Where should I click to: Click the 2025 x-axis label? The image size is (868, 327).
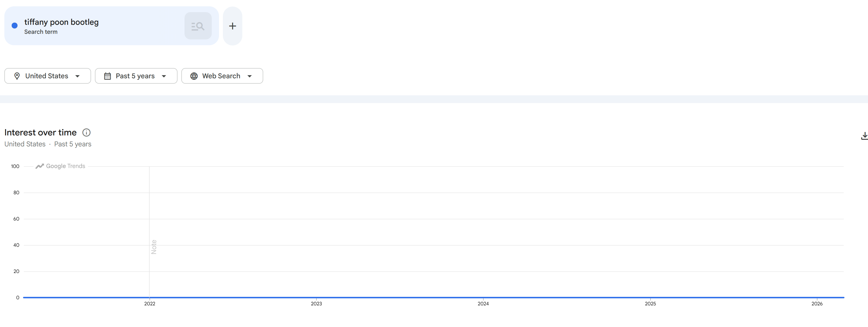tap(650, 304)
